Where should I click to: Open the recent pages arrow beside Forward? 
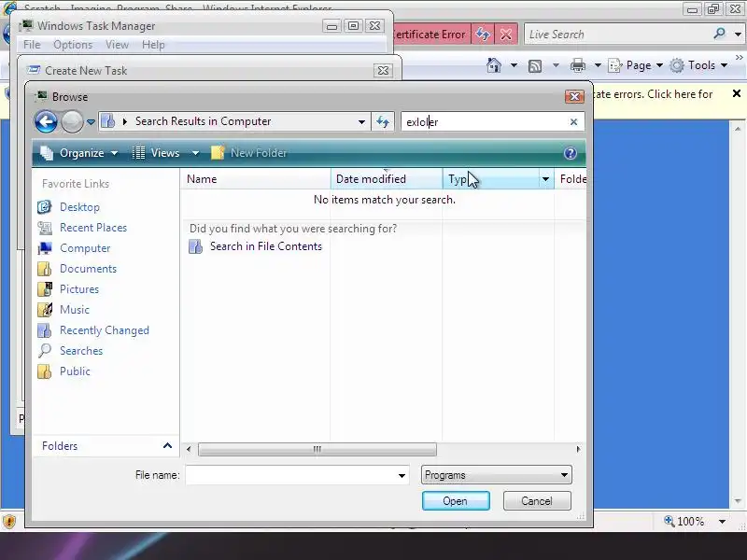pyautogui.click(x=91, y=122)
